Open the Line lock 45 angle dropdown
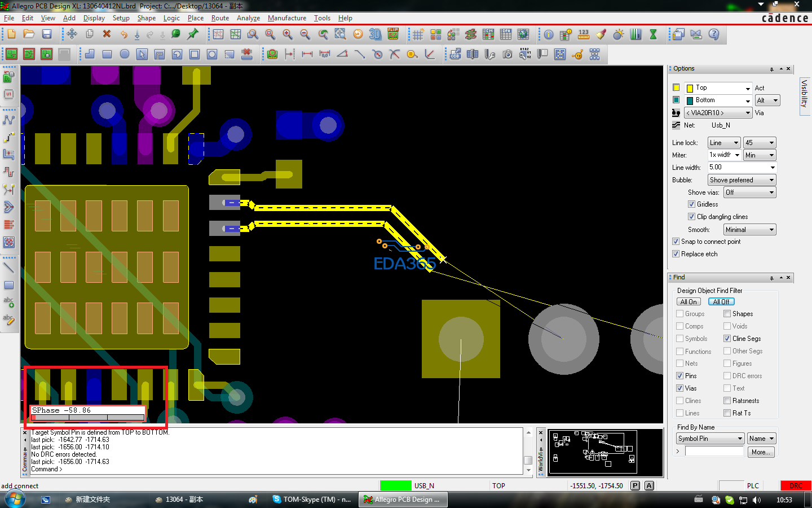This screenshot has width=812, height=508. pos(760,143)
